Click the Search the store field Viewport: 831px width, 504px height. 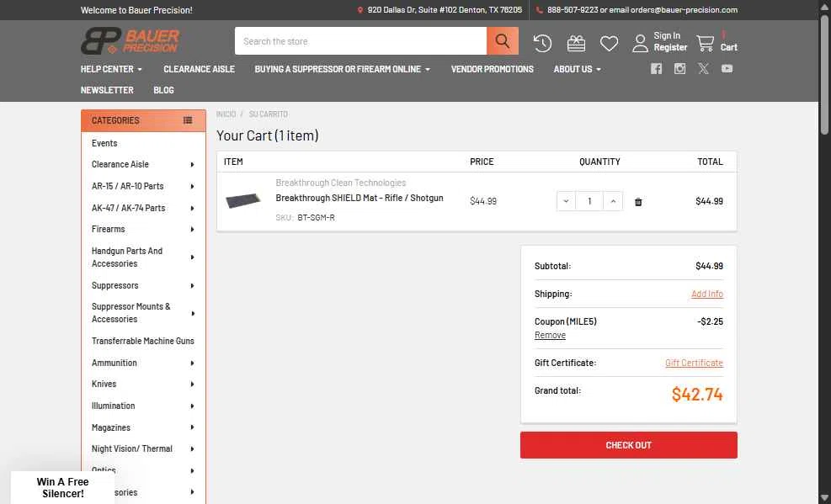coord(360,40)
